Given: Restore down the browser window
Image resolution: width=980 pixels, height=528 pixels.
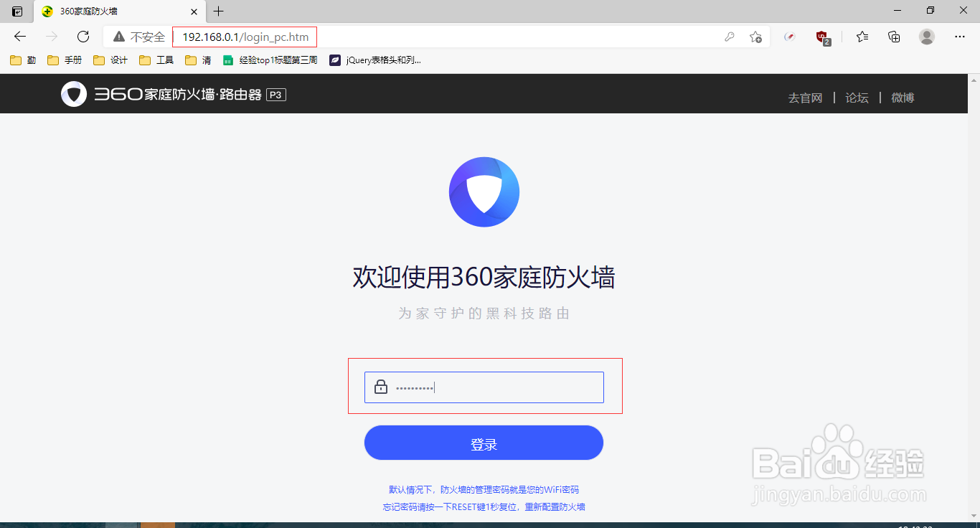Looking at the screenshot, I should click(930, 10).
